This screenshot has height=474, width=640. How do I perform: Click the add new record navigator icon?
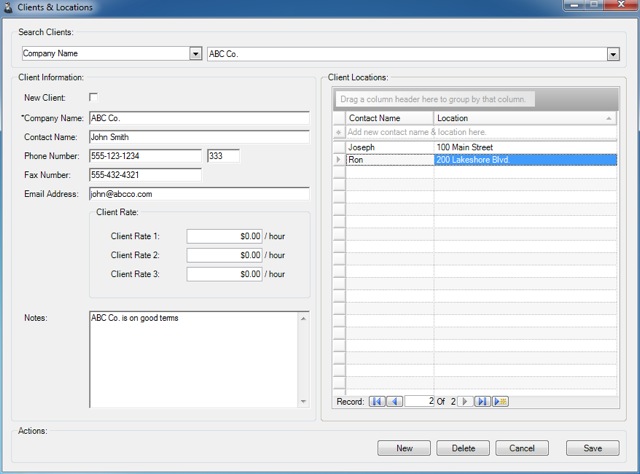(500, 401)
